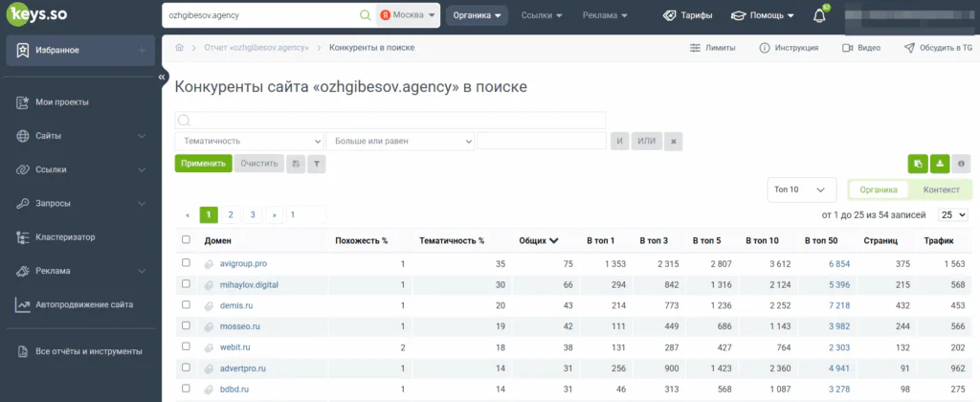This screenshot has width=980, height=402.
Task: Click paperclip icon next to avigroup.pro
Action: point(210,264)
